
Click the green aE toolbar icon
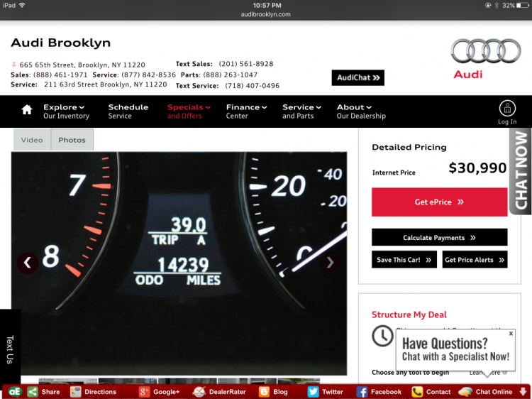(15, 392)
